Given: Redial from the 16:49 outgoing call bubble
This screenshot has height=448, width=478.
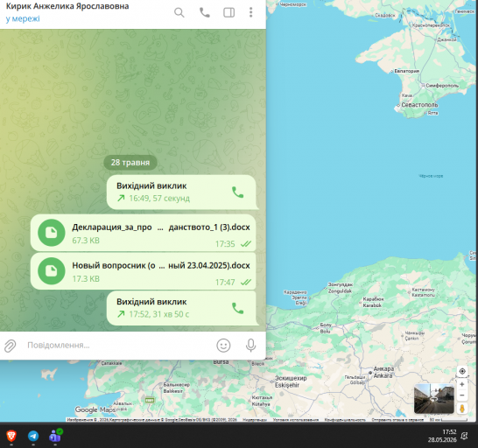Looking at the screenshot, I should (x=237, y=192).
